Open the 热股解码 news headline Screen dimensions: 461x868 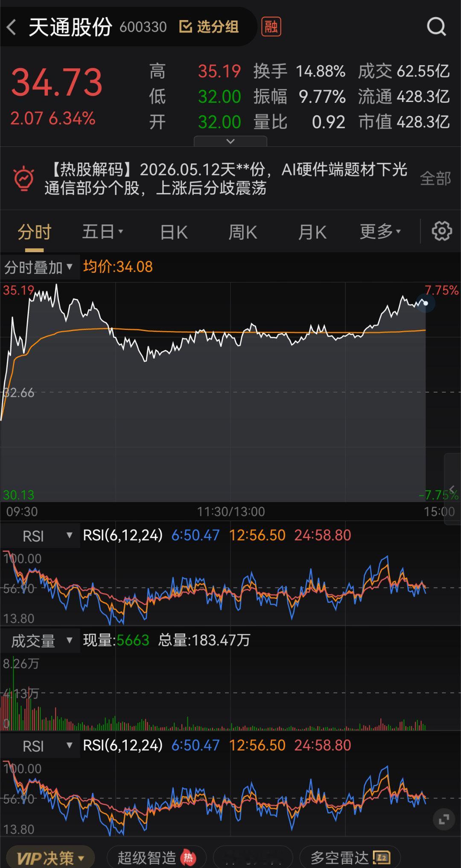[x=226, y=178]
